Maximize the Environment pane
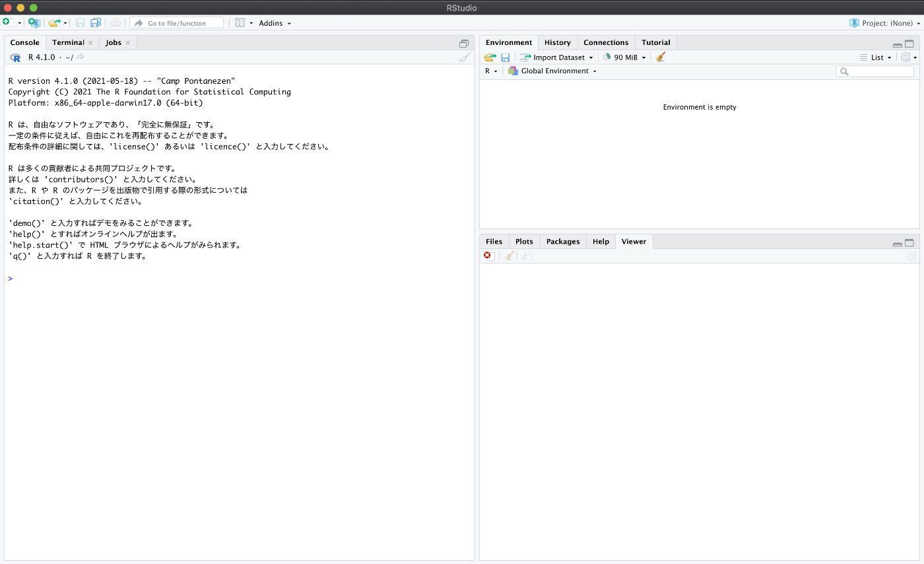 pyautogui.click(x=909, y=44)
